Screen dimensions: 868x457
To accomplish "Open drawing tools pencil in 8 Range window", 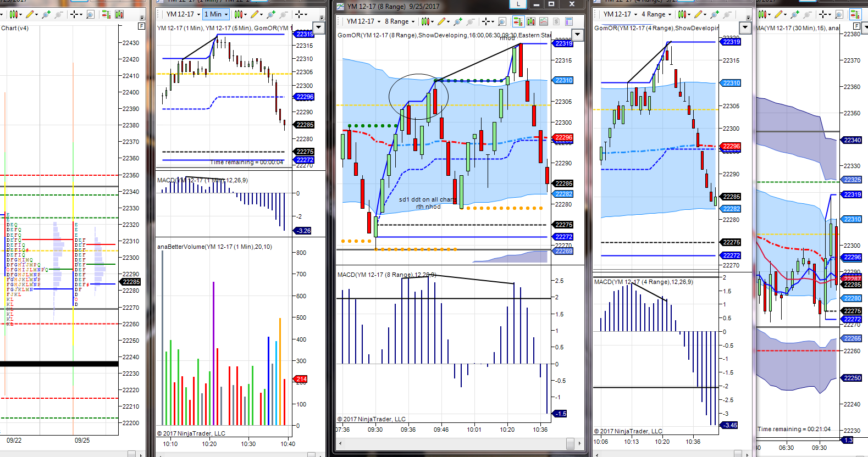I will (443, 21).
